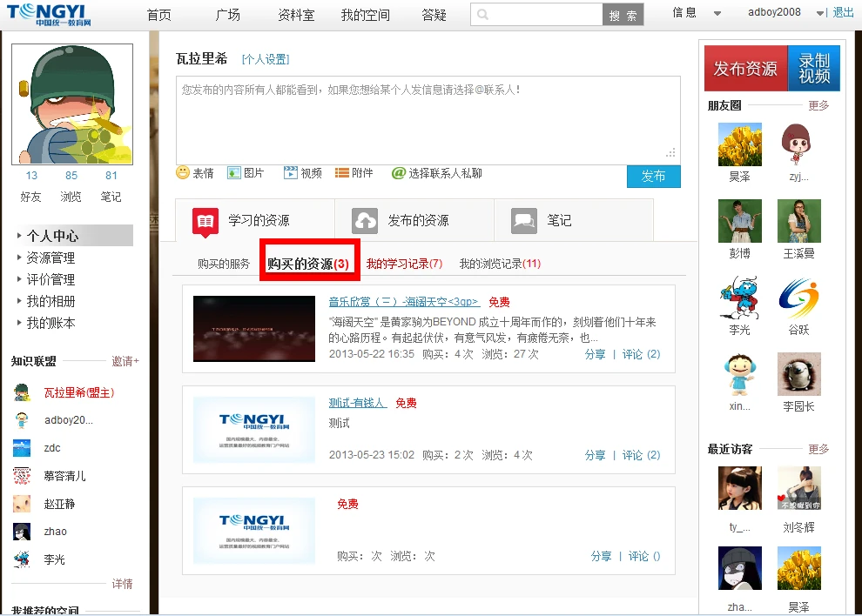The height and width of the screenshot is (616, 862).
Task: Switch to 购买的服务 tab
Action: 224,264
